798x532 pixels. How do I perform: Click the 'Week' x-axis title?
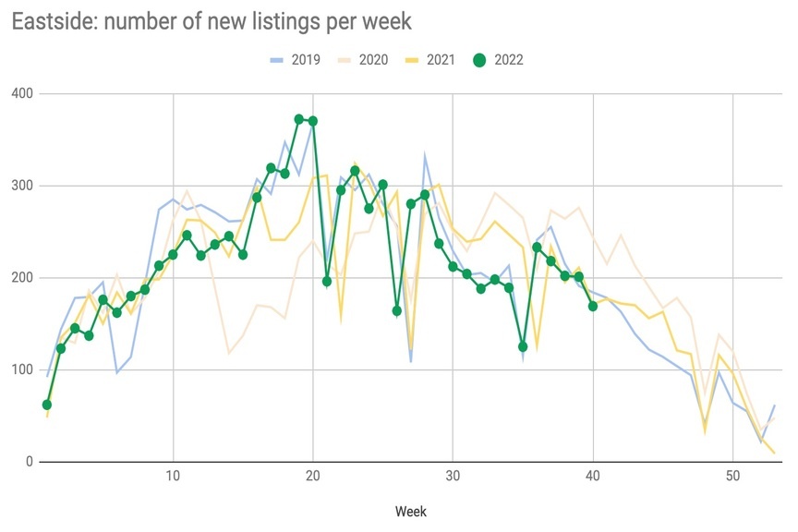click(410, 511)
